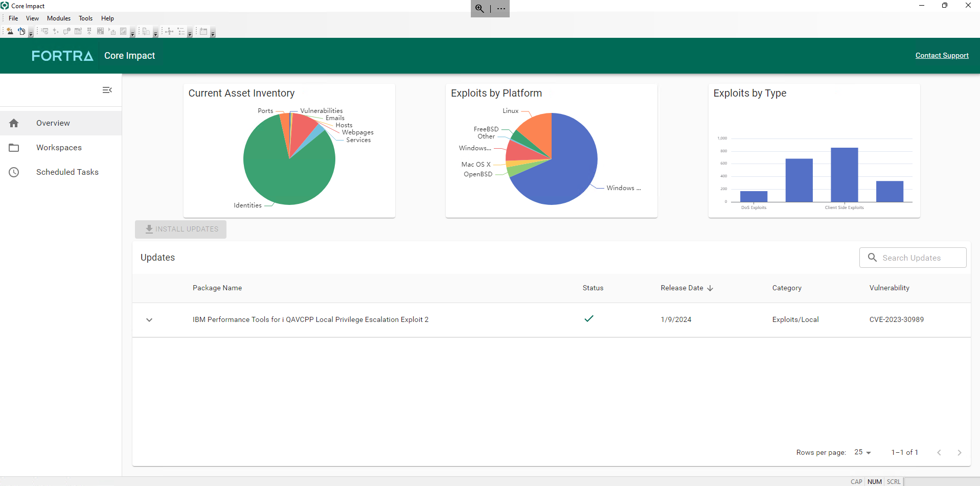Click the home icon beside Overview

point(14,123)
